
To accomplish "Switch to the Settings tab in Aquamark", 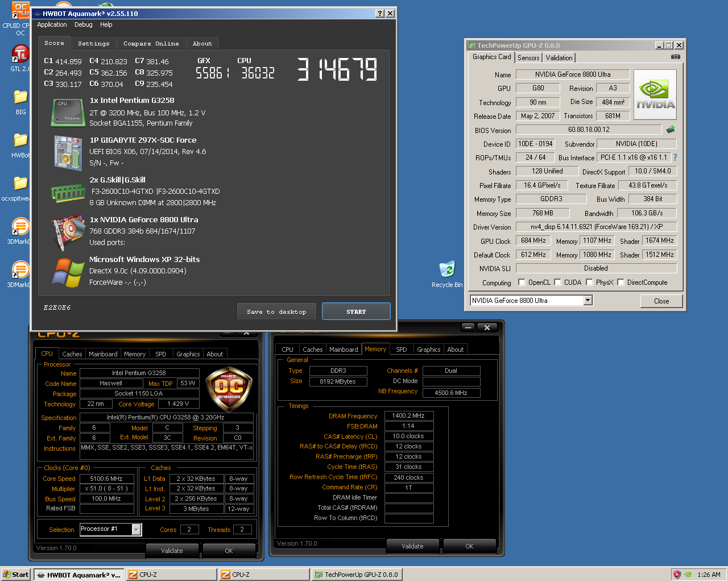I will pyautogui.click(x=94, y=44).
